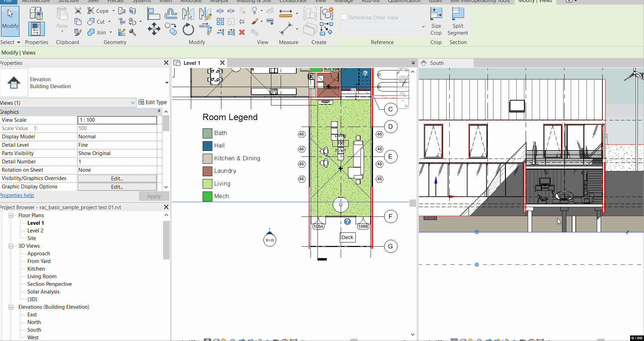The image size is (644, 341).
Task: Toggle Thin Lines lightbulb in View panel
Action: [254, 11]
